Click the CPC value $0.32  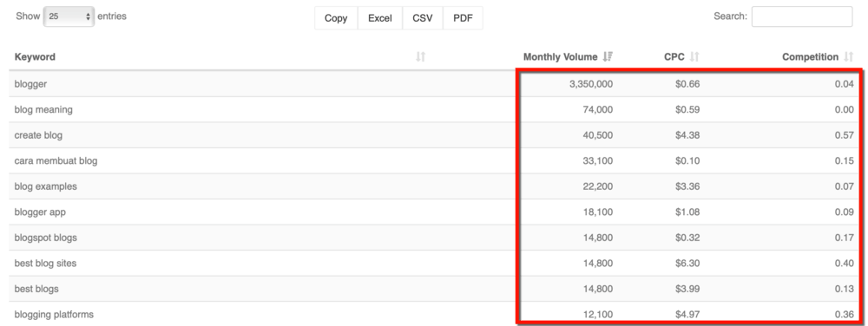[687, 238]
